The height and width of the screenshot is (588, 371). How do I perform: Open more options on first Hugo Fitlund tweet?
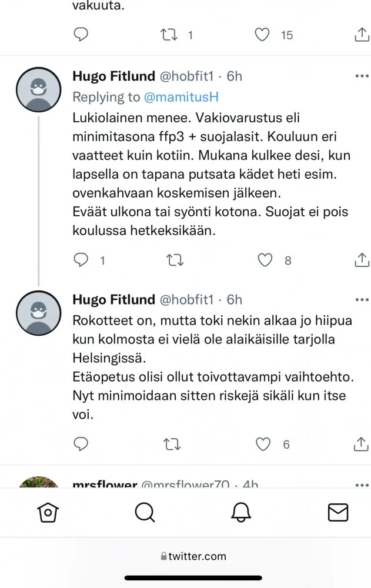coord(361,76)
